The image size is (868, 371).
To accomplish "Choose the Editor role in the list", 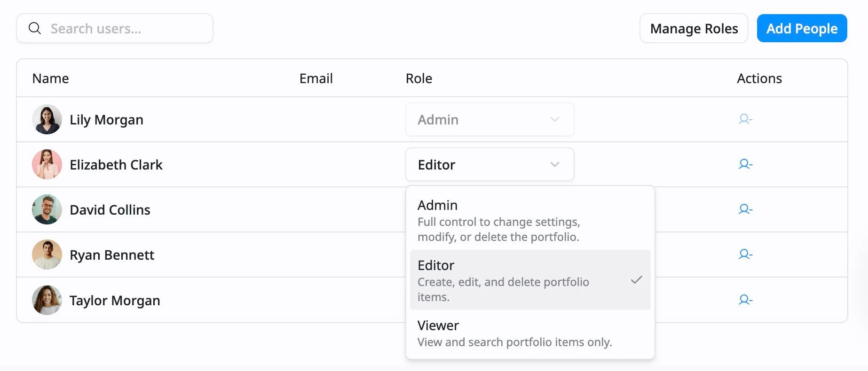I will [x=530, y=280].
